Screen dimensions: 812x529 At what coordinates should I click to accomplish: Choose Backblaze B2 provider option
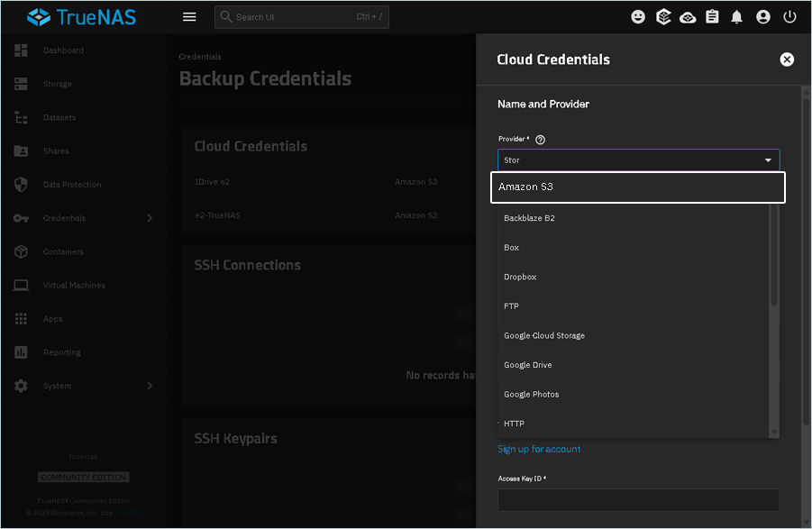529,218
